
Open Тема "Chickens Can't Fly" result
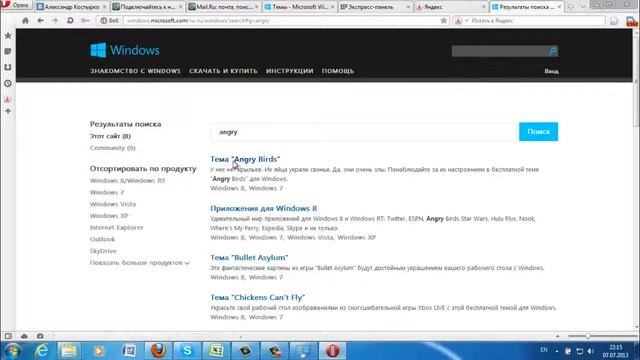(x=258, y=298)
